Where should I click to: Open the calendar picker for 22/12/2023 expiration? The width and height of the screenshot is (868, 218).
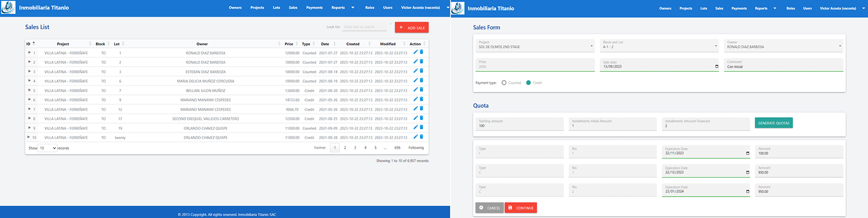(748, 172)
